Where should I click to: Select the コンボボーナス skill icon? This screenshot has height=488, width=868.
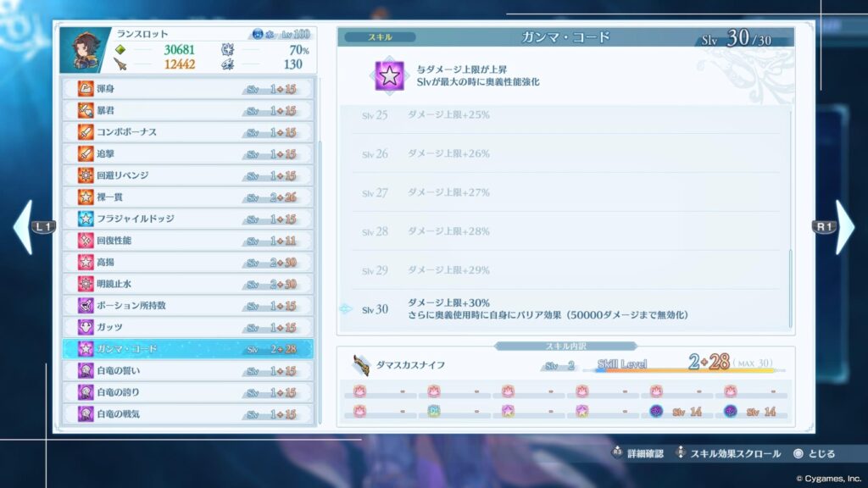[86, 132]
